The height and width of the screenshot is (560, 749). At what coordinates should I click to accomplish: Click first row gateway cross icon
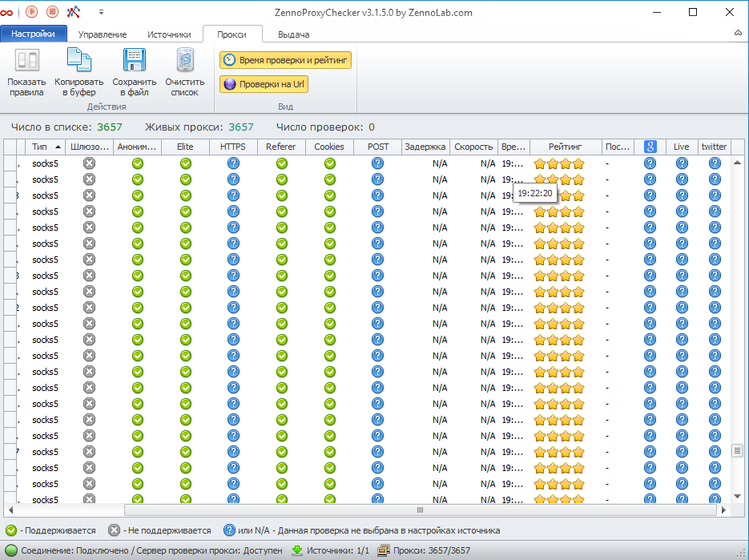90,163
